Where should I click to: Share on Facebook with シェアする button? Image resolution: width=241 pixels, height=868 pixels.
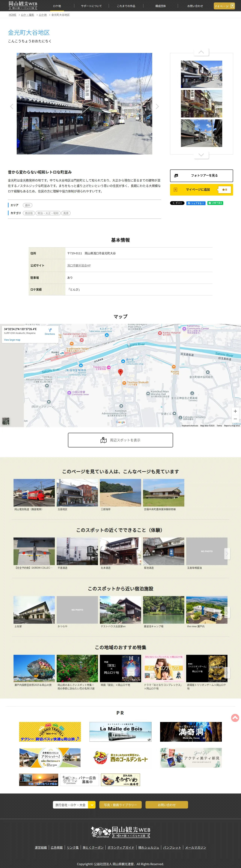(x=196, y=203)
